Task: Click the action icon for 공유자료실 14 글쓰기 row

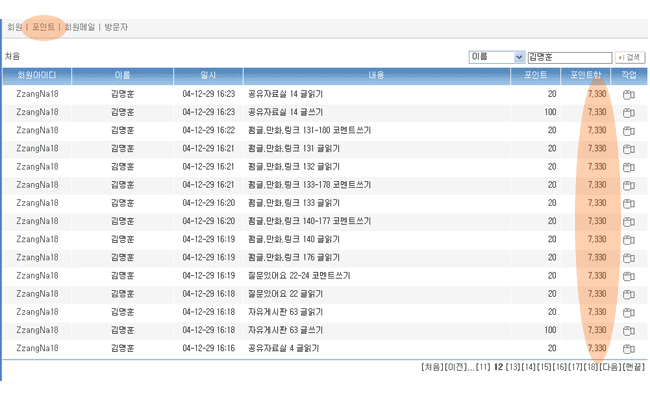Action: pyautogui.click(x=629, y=113)
